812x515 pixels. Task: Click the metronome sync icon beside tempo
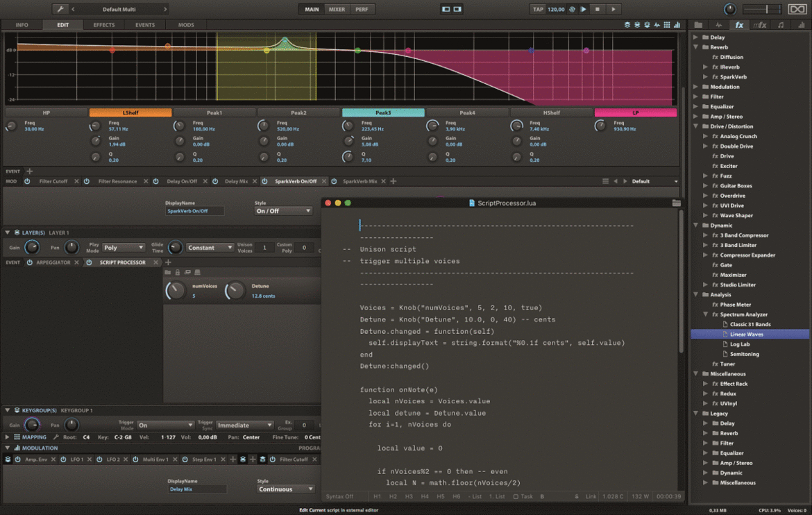tap(573, 9)
